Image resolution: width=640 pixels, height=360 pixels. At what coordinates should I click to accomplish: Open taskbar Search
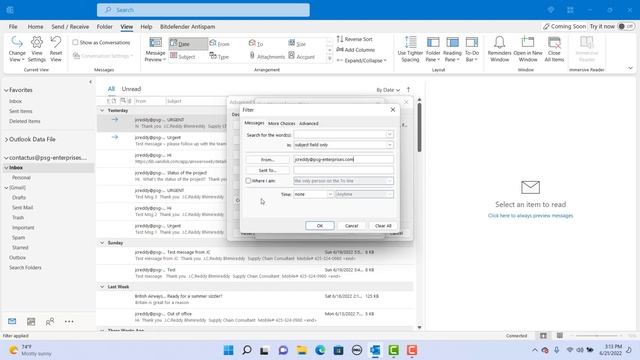point(247,350)
